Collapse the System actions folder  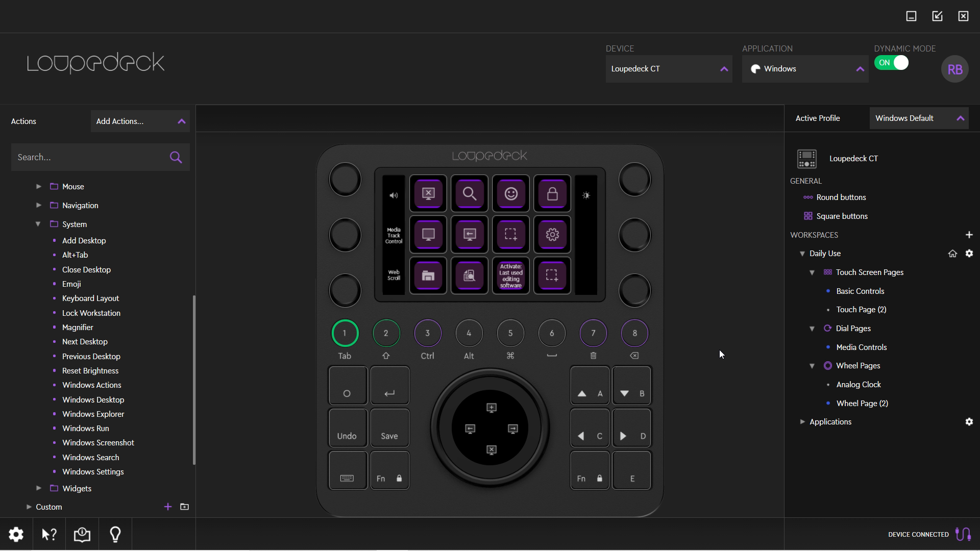(38, 224)
